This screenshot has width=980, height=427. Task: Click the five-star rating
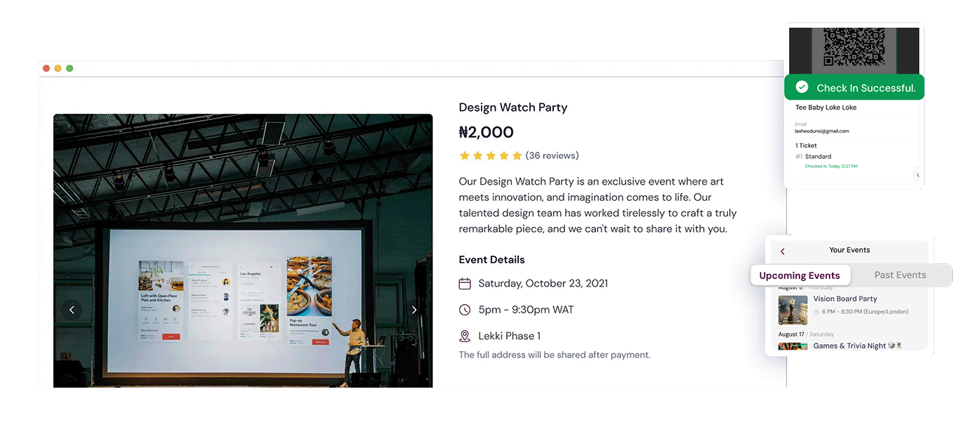[x=491, y=156]
